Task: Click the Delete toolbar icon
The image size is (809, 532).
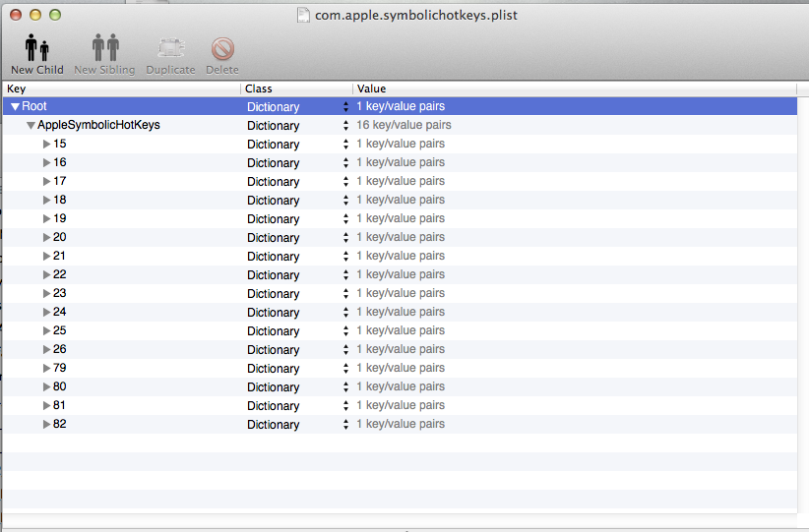Action: (x=222, y=49)
